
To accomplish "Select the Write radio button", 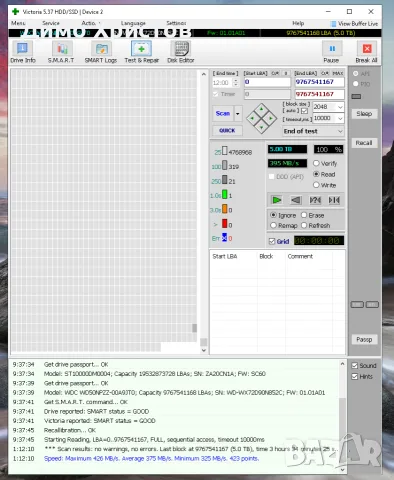I will pyautogui.click(x=316, y=185).
